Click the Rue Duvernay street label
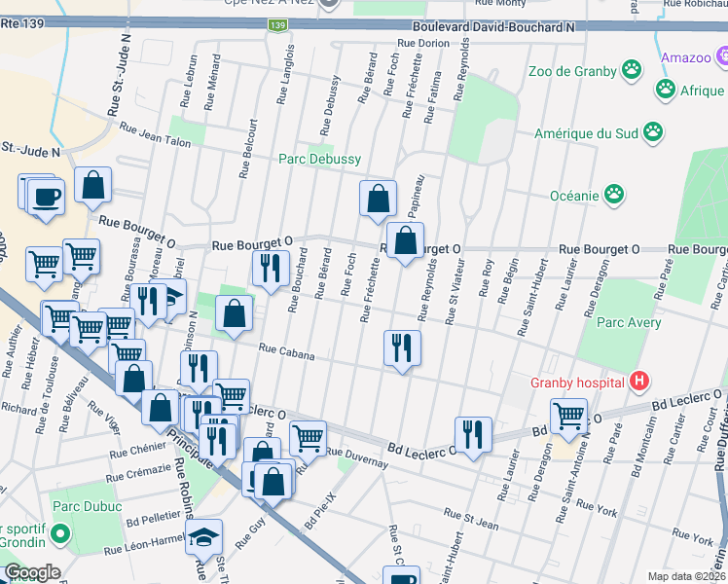The height and width of the screenshot is (584, 728). [356, 457]
